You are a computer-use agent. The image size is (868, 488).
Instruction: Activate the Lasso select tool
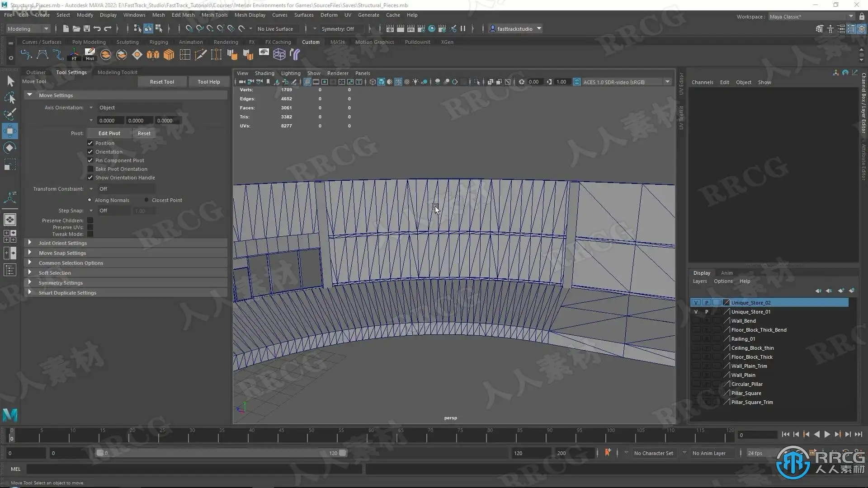click(10, 98)
